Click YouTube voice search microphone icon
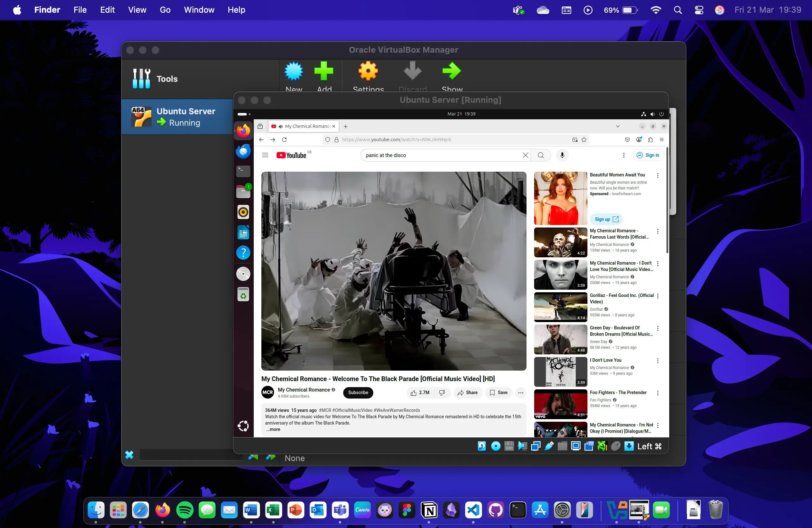Screen dimensions: 812x528 [x=562, y=155]
